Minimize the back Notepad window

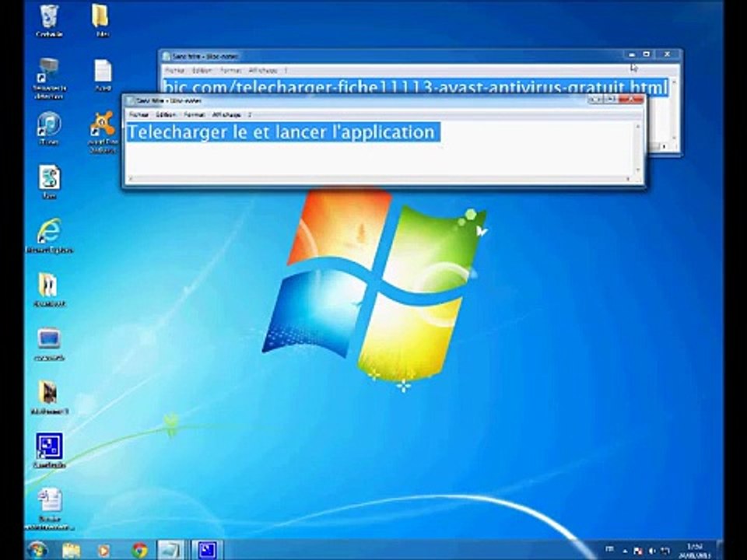[x=632, y=54]
